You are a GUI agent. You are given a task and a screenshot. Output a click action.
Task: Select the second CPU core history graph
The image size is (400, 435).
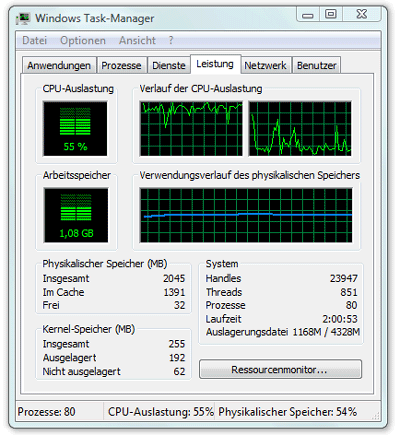click(x=300, y=129)
